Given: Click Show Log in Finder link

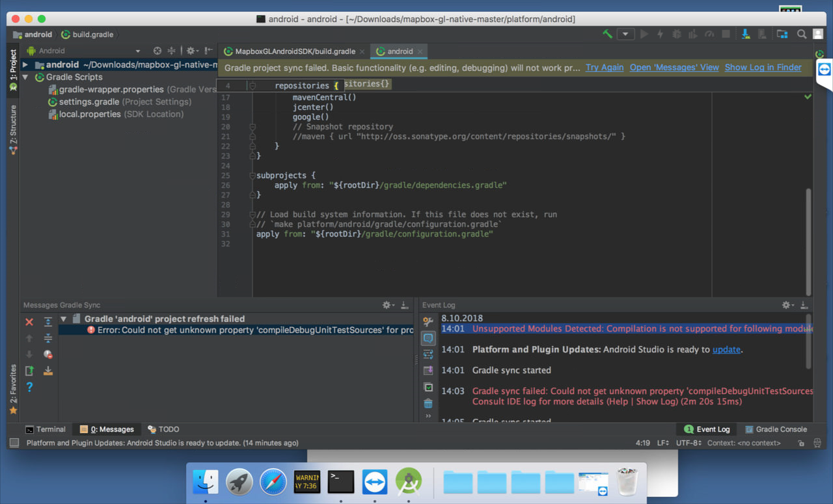Looking at the screenshot, I should coord(763,68).
